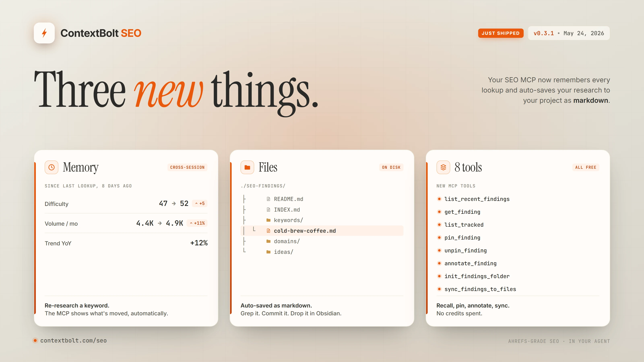Click the +12% trend value
This screenshot has width=644, height=362.
coord(199,243)
